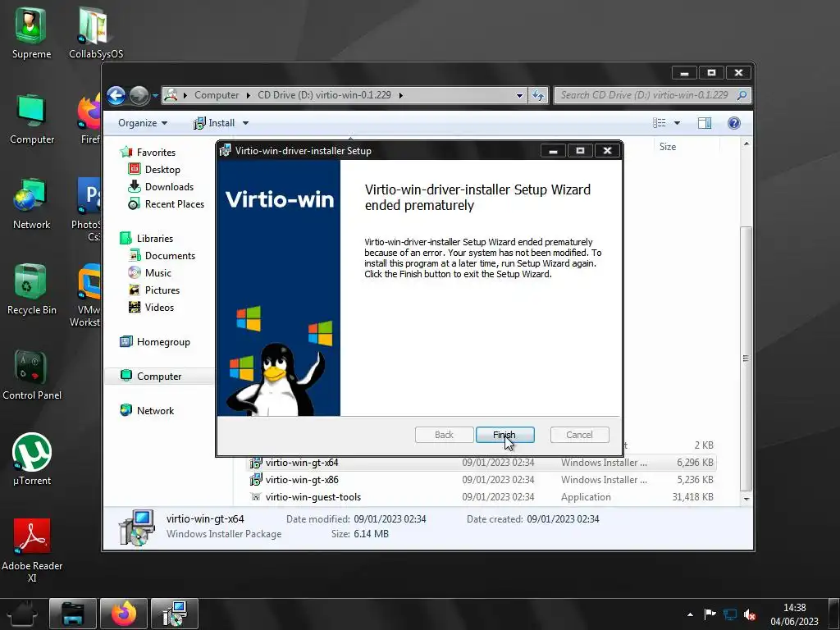Viewport: 840px width, 630px height.
Task: Change the view with the view icon
Action: pyautogui.click(x=659, y=123)
